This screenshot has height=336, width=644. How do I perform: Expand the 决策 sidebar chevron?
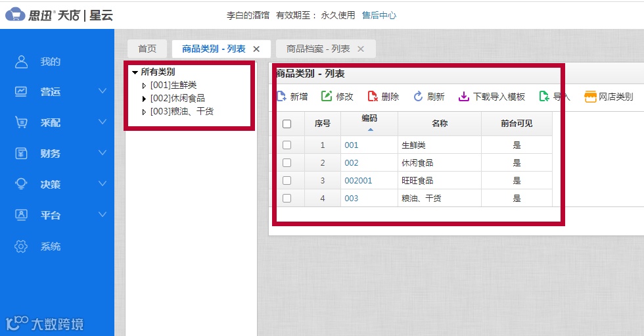pos(103,183)
